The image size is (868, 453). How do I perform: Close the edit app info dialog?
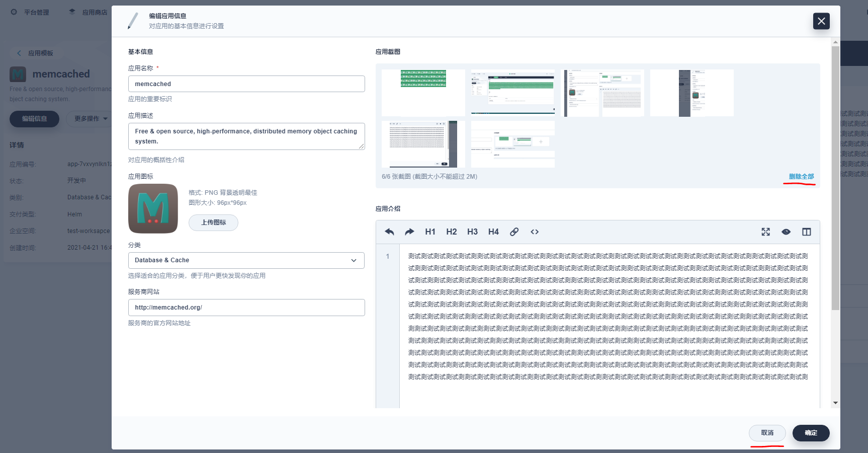(821, 21)
